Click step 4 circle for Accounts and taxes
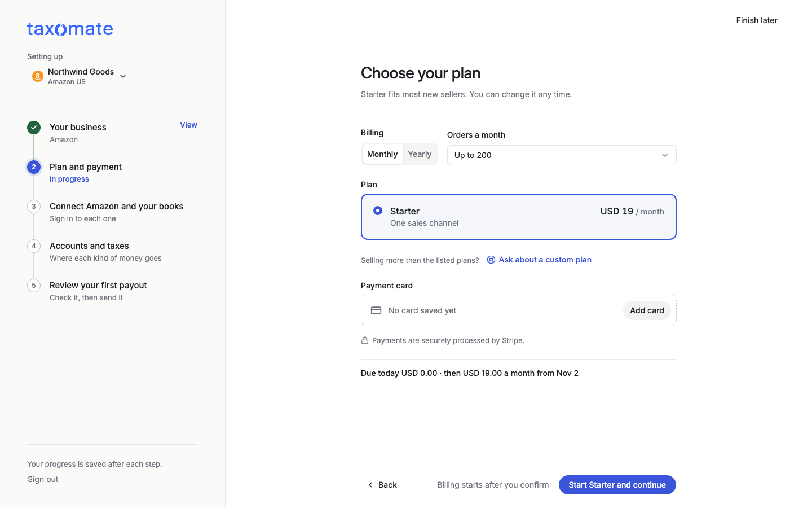This screenshot has height=508, width=812. pos(34,246)
